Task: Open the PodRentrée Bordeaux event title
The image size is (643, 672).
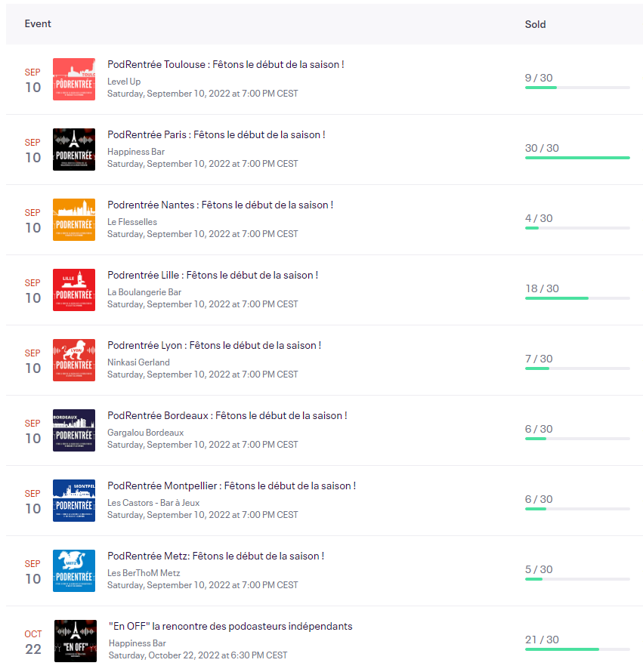Action: coord(227,416)
